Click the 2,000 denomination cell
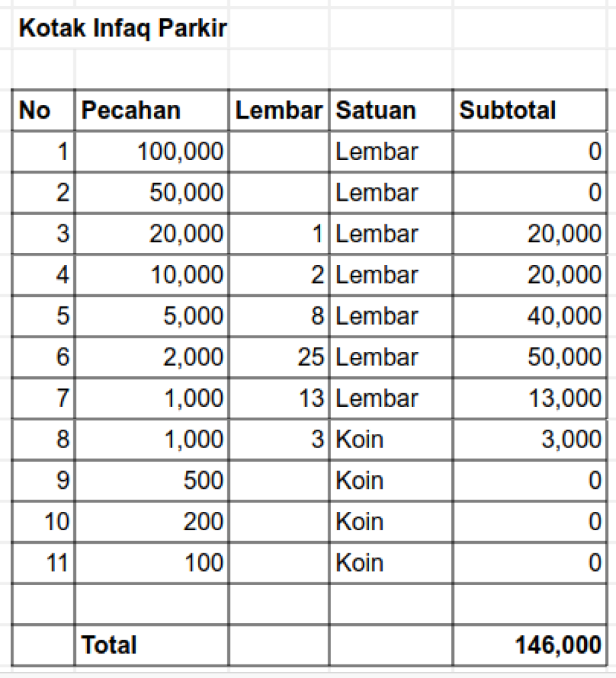The width and height of the screenshot is (616, 678). click(x=152, y=357)
